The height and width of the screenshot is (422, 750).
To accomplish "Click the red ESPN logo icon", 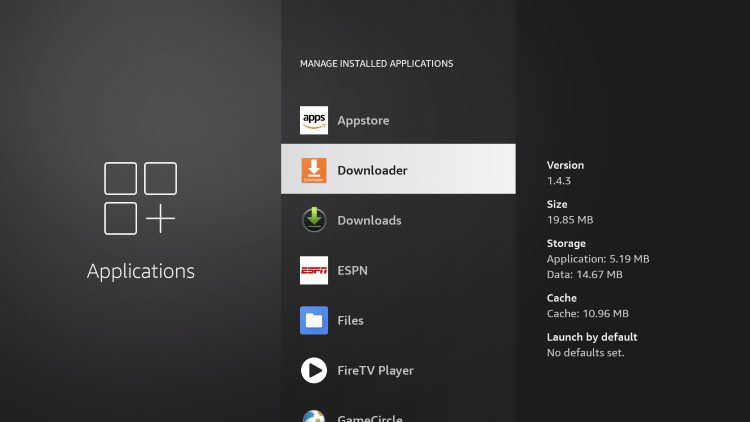I will pos(314,270).
